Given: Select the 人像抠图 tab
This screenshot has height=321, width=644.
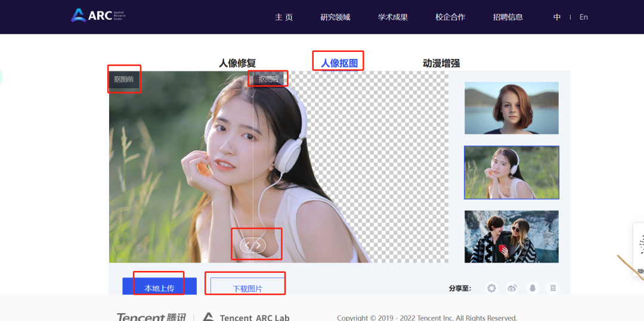Looking at the screenshot, I should coord(339,63).
